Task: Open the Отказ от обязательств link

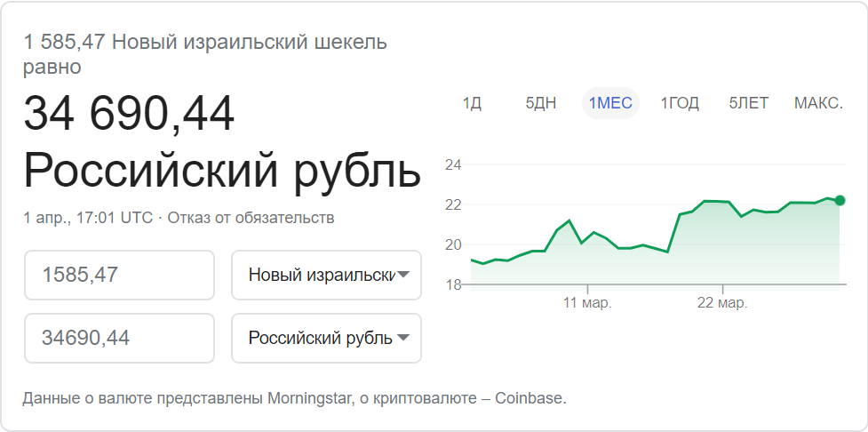Action: [x=251, y=218]
